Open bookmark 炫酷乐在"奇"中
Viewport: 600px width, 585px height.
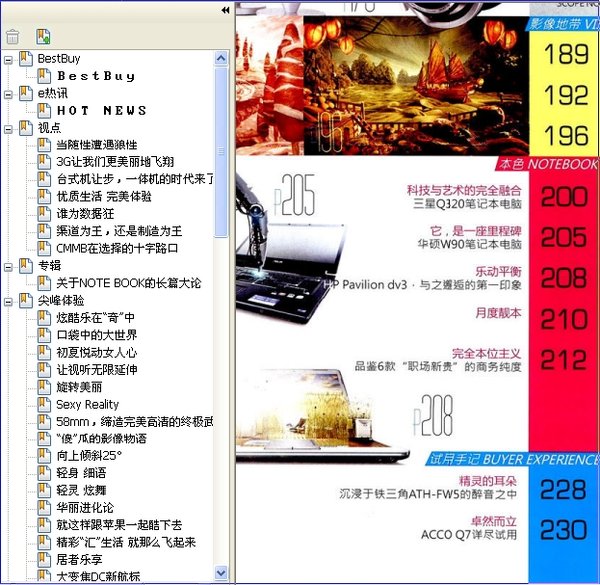[x=95, y=318]
